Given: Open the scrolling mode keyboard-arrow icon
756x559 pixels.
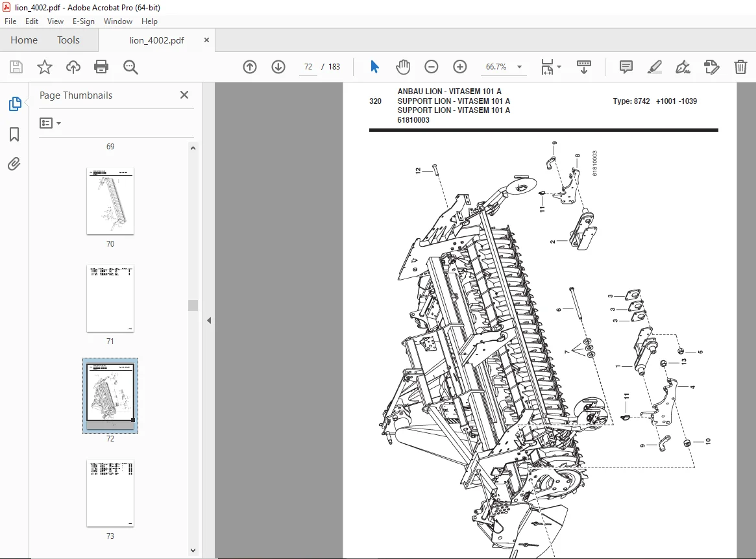Looking at the screenshot, I should (584, 67).
